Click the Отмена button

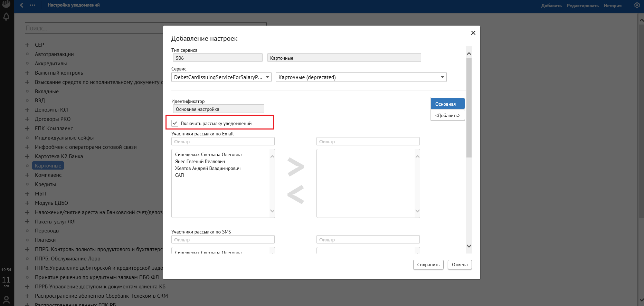(x=460, y=265)
